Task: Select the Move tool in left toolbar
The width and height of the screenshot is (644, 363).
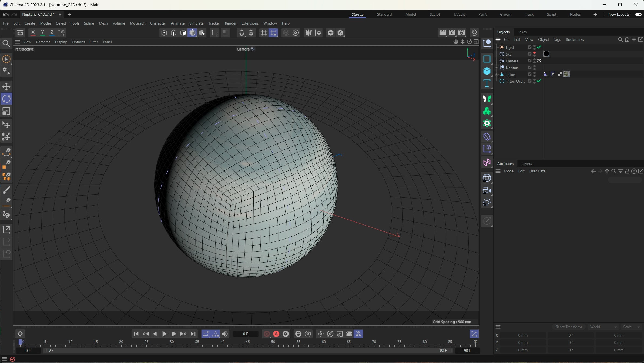Action: [x=6, y=87]
